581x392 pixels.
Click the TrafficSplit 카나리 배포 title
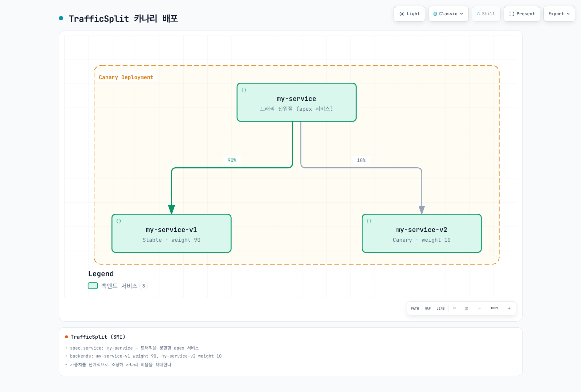(123, 19)
